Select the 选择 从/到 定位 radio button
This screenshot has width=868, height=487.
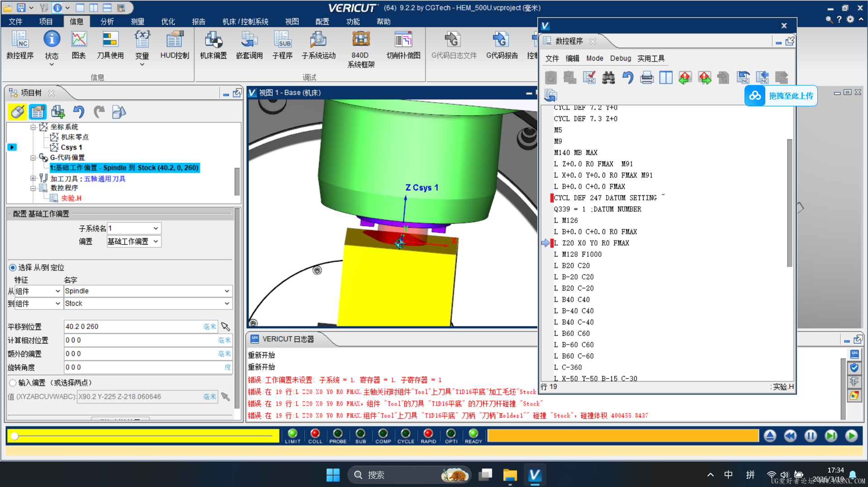[x=13, y=268]
